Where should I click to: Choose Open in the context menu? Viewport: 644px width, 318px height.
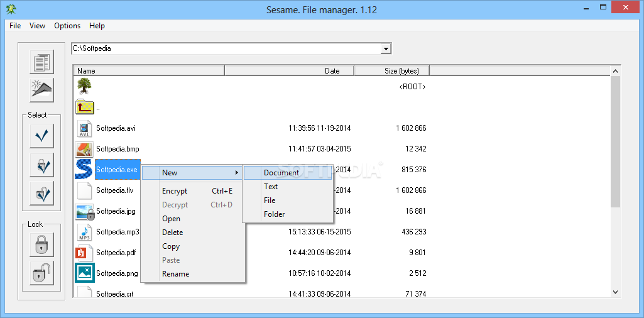[x=193, y=219]
